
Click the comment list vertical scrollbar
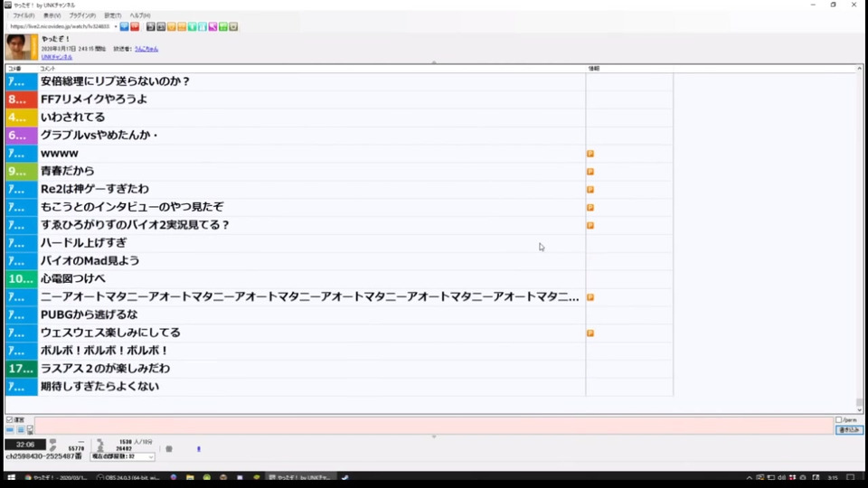click(x=859, y=239)
